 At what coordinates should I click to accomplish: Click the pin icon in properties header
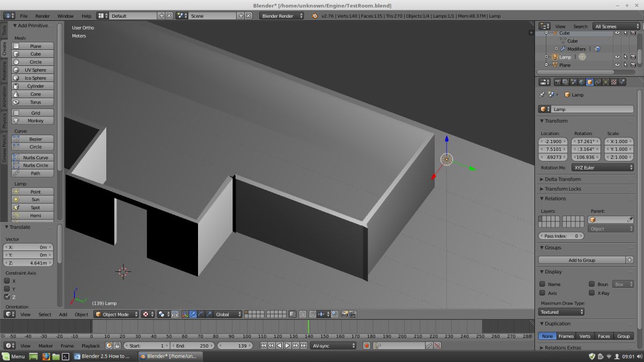tap(542, 94)
